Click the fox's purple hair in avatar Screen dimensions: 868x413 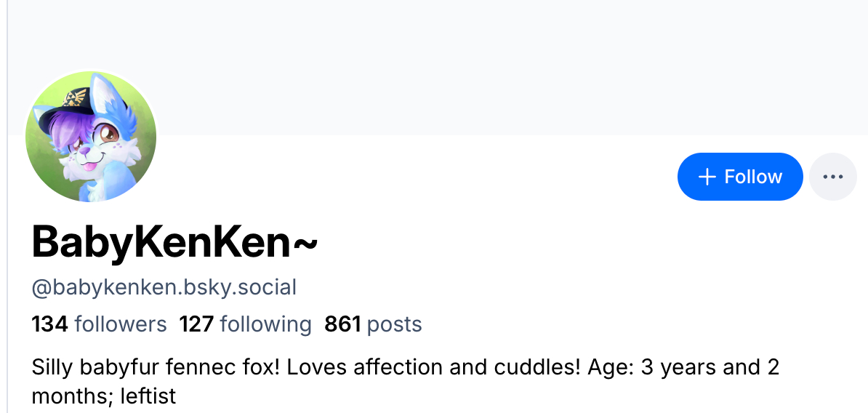click(x=65, y=129)
